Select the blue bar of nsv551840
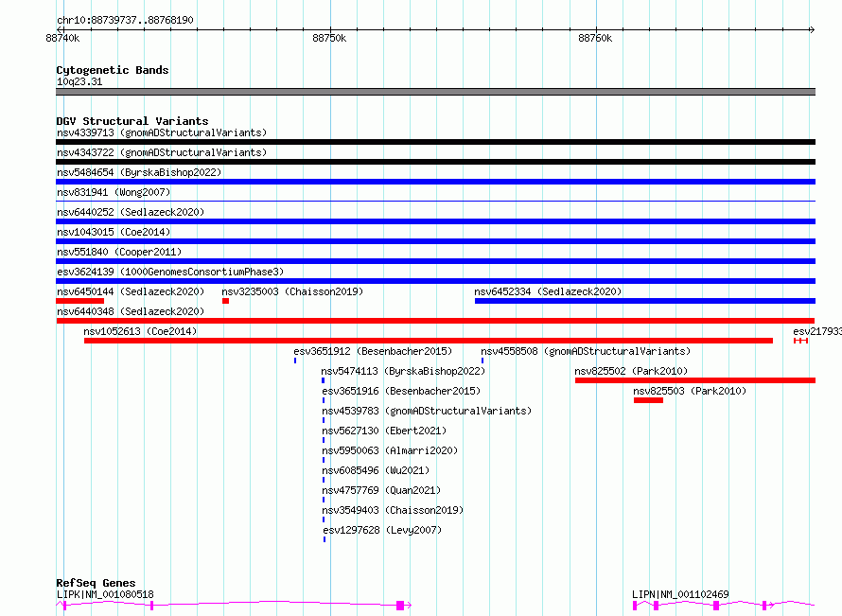The height and width of the screenshot is (616, 842). 435,261
